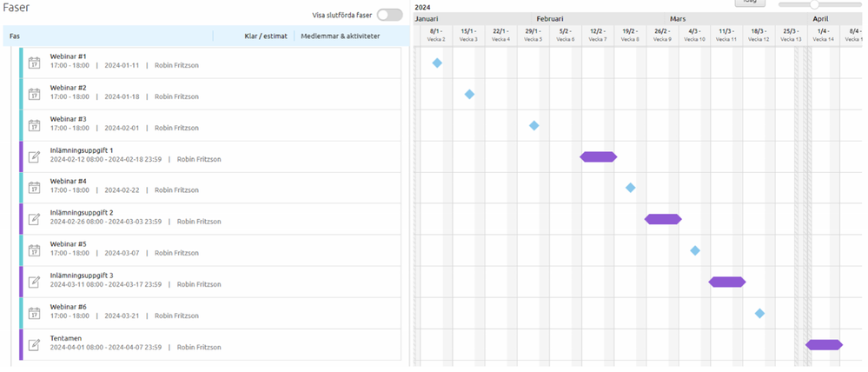Click the calendar icon for Webinar #3
Screen dimensions: 868x372
[35, 125]
